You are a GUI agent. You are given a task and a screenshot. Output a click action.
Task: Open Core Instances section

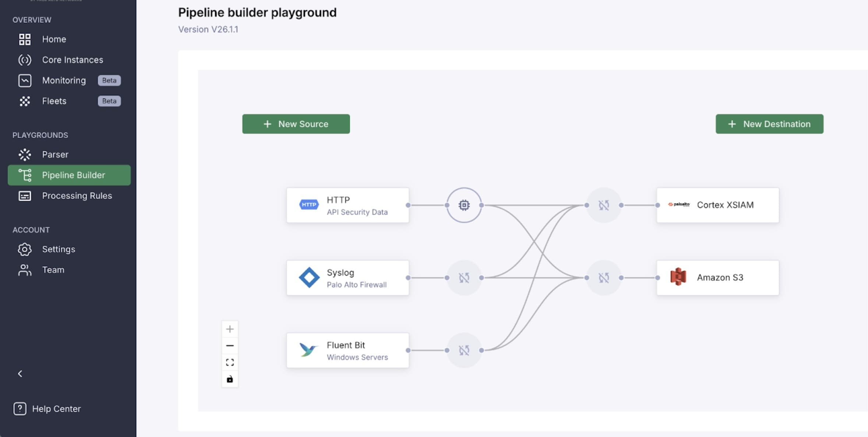(72, 60)
